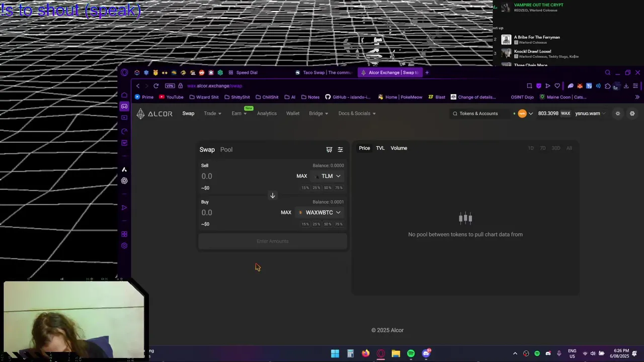
Task: Select 75% under the Buy amount
Action: coord(339,224)
